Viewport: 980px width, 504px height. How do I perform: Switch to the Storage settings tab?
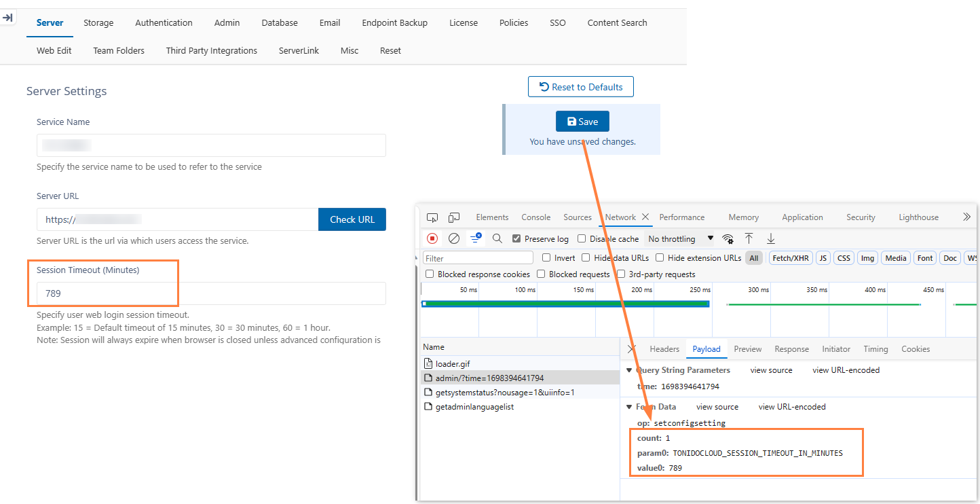(x=98, y=22)
